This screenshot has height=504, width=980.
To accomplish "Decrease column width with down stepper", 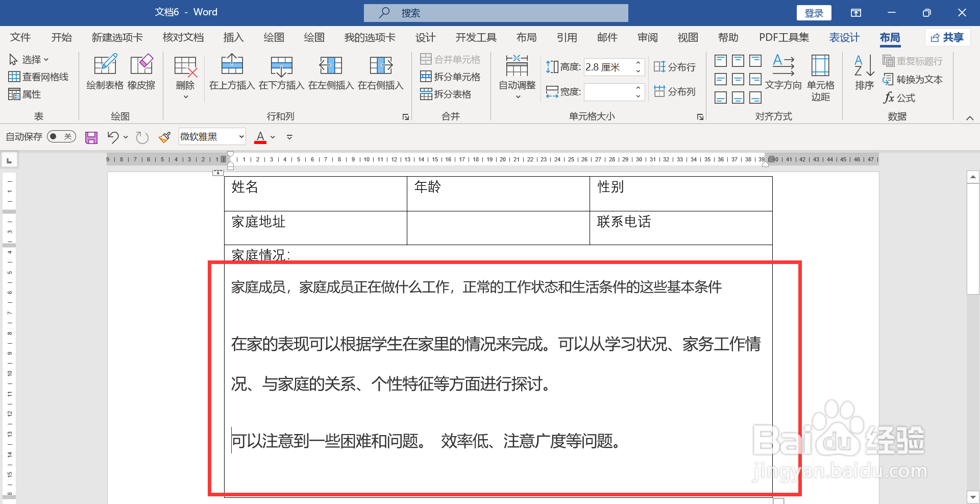I will point(638,96).
